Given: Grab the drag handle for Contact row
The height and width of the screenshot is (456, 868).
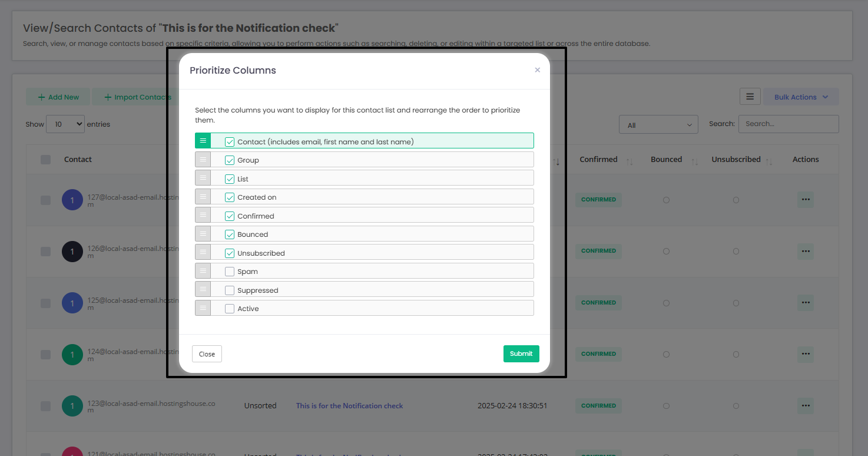Looking at the screenshot, I should (x=203, y=140).
